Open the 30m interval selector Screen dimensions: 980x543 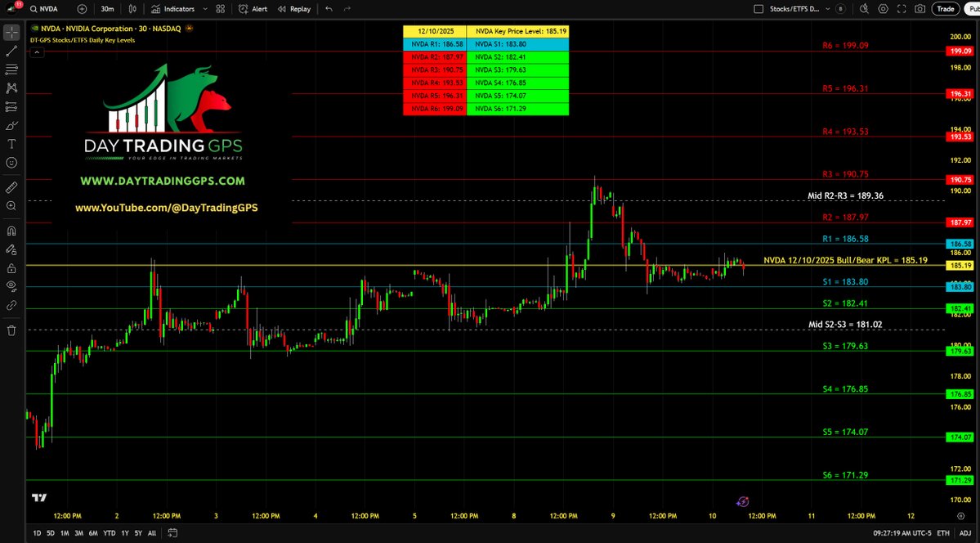108,9
